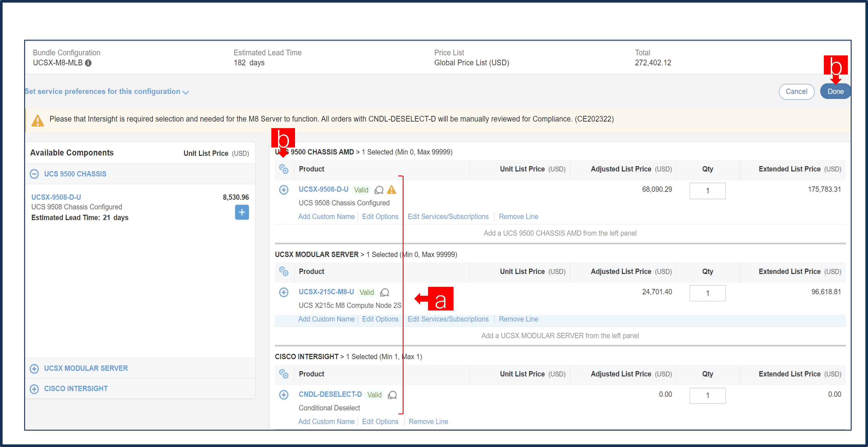The image size is (868, 447).
Task: Open UCSX-9508-D-U link in Available Components
Action: click(56, 197)
